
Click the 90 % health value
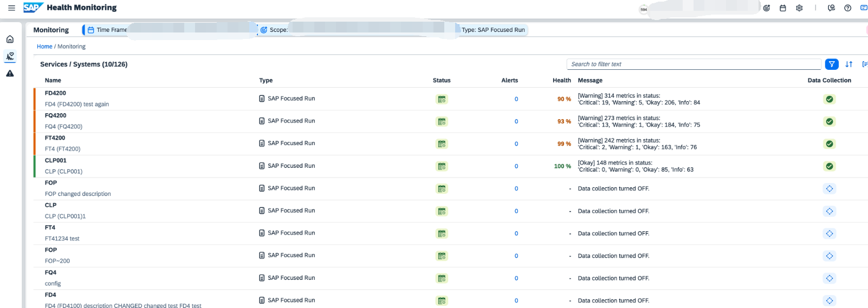pyautogui.click(x=564, y=99)
